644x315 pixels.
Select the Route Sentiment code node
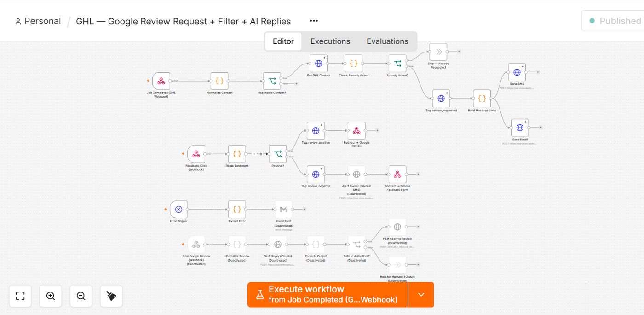[x=237, y=154]
